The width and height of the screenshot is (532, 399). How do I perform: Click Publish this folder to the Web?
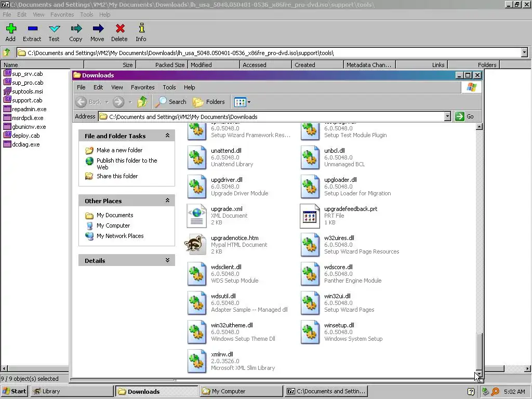pos(127,164)
